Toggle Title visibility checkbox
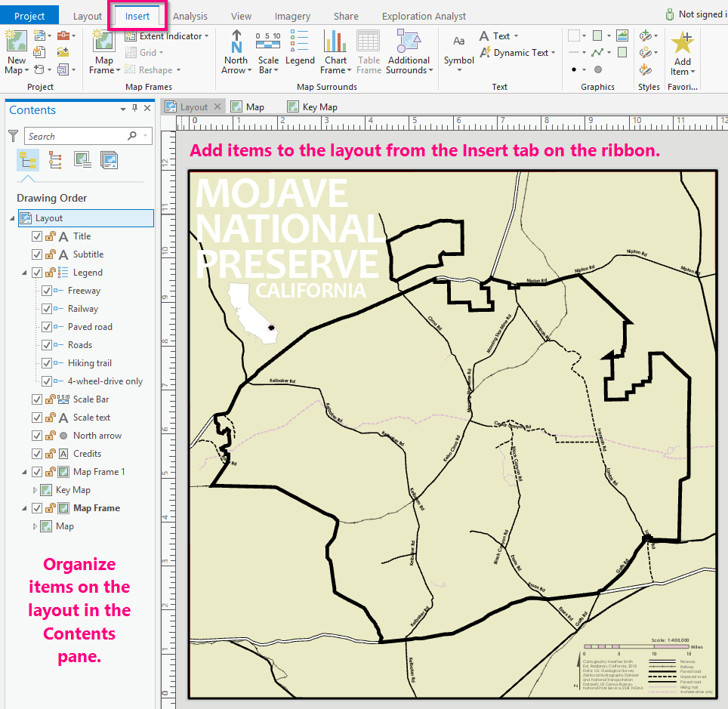Image resolution: width=728 pixels, height=709 pixels. coord(37,236)
